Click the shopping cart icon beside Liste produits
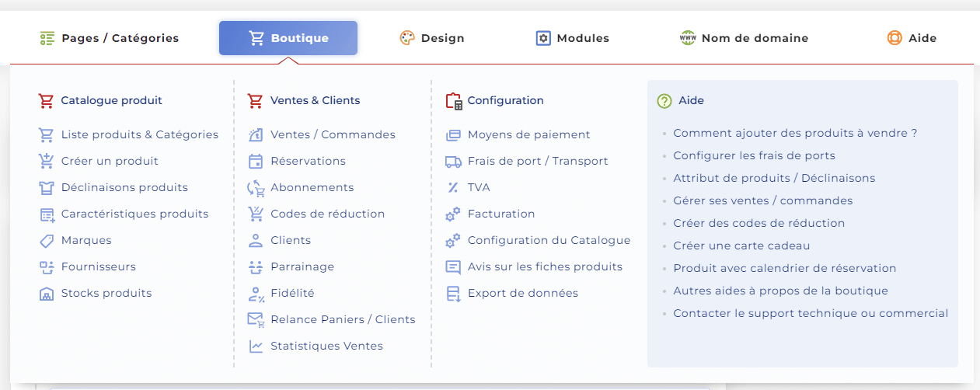This screenshot has width=980, height=390. tap(46, 134)
